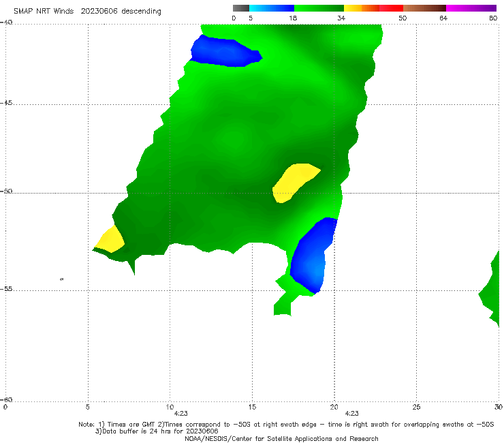Image resolution: width=504 pixels, height=443 pixels.
Task: Click the longitude label '5'
Action: (87, 408)
